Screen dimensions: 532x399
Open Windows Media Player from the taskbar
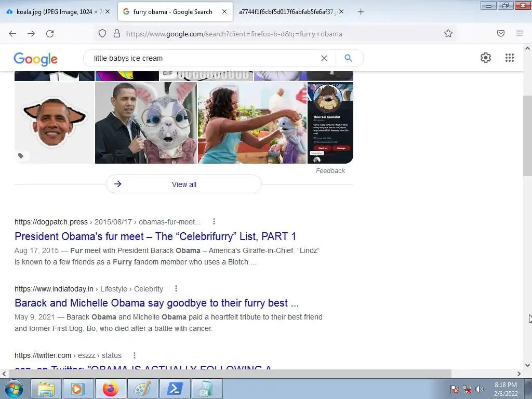pos(78,389)
